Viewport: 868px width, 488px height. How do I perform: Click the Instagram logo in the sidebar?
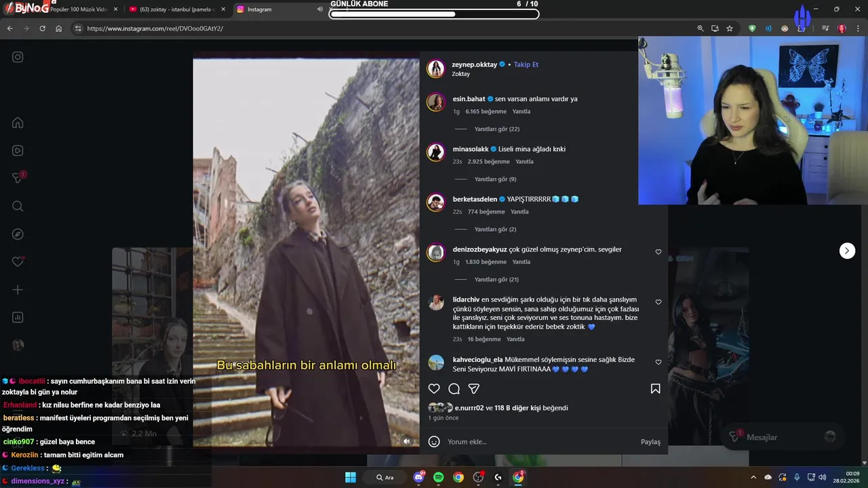point(18,57)
